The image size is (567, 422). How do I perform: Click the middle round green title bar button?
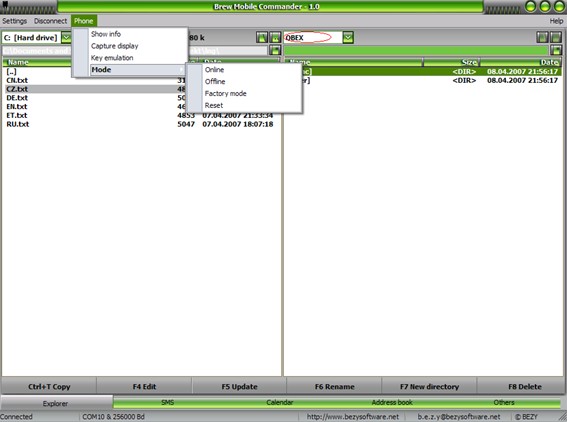click(545, 7)
